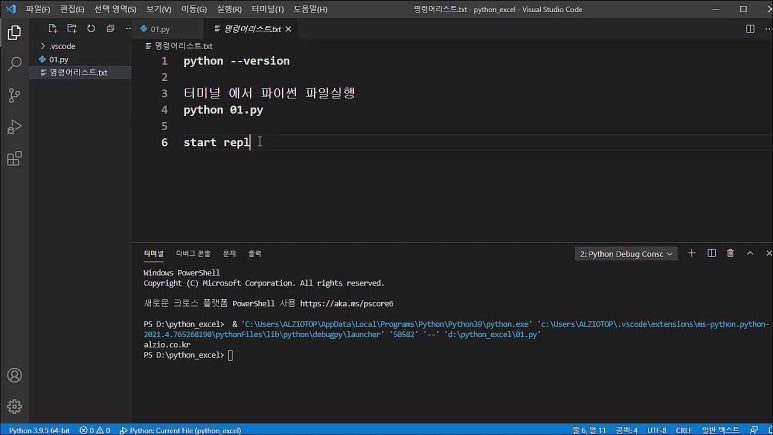Click 터미널 에서 파이썬 파일실행 line
773x435 pixels.
pos(270,94)
